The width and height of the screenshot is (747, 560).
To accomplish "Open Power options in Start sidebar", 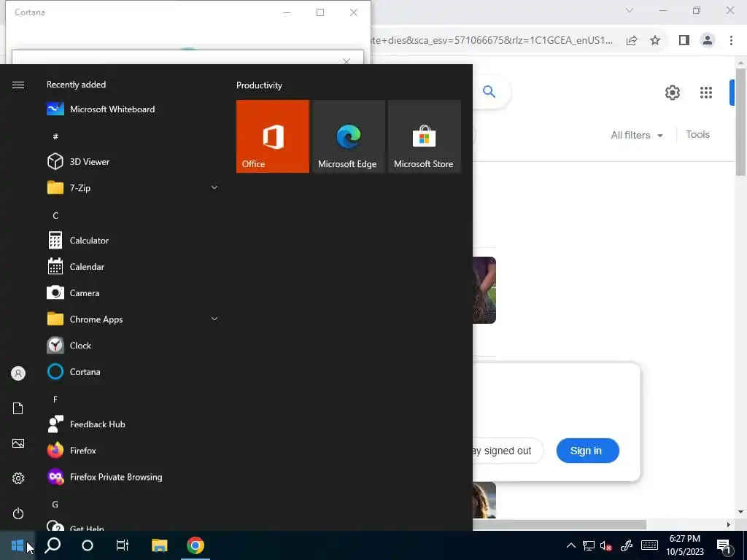I will [18, 513].
